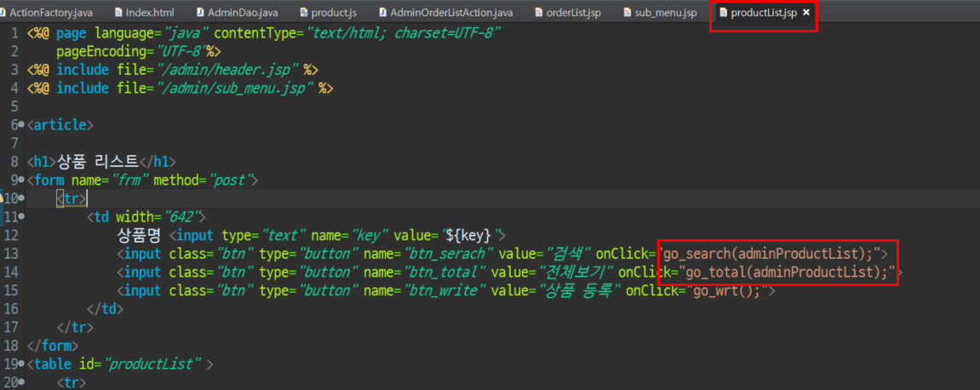Switch to the sub_menu.jsp editor tab

pyautogui.click(x=666, y=13)
